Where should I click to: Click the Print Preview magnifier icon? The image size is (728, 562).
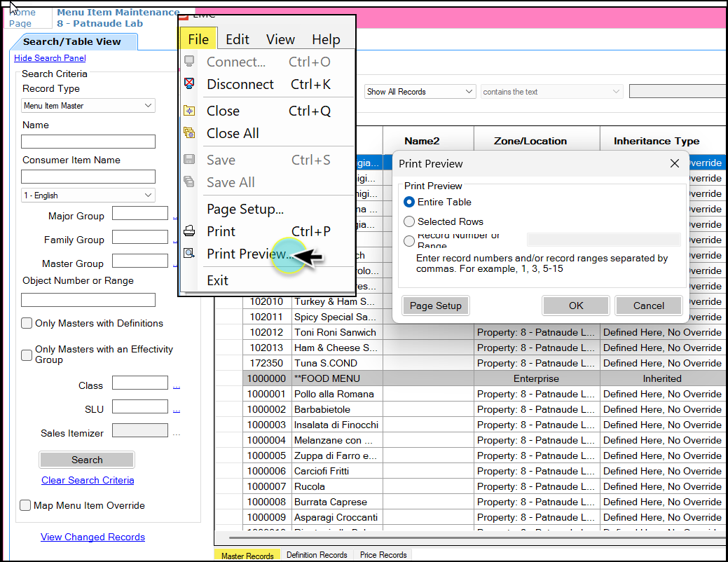(189, 253)
